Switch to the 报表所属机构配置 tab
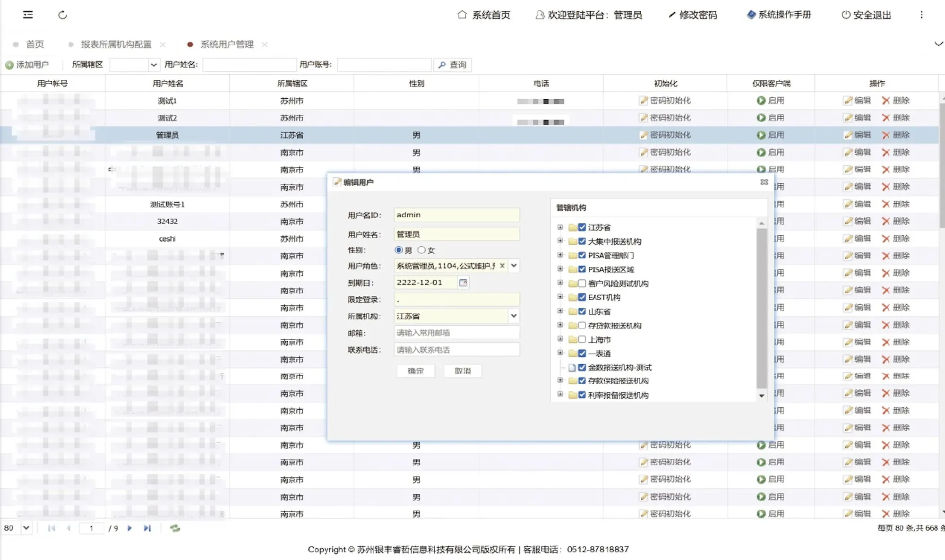945x560 pixels. coord(116,44)
